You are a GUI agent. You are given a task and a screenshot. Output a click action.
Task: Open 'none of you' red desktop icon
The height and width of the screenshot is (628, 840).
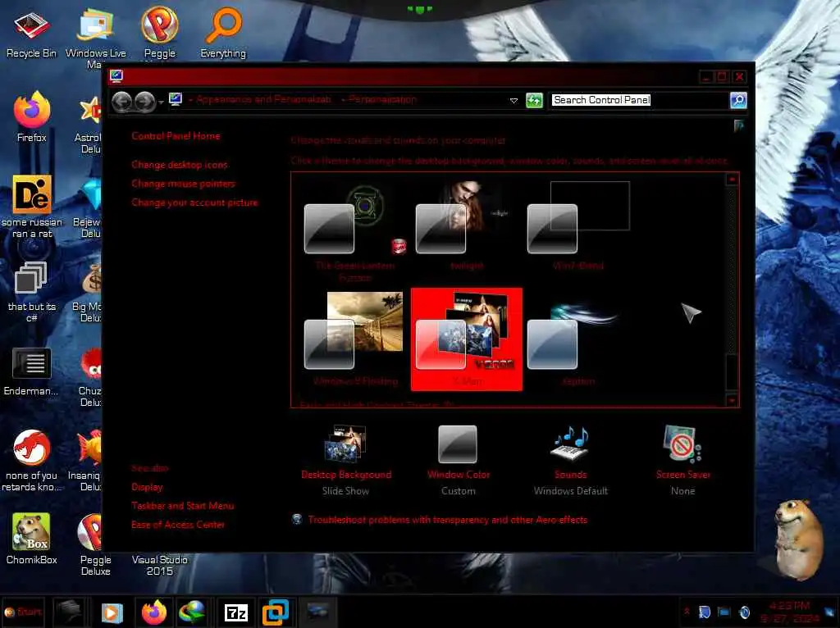(32, 461)
